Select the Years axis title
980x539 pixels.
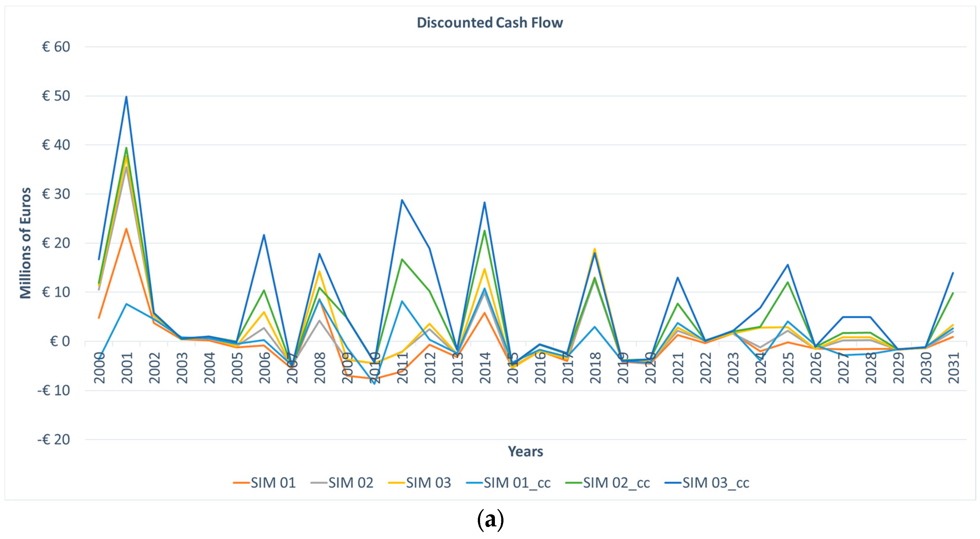point(525,451)
